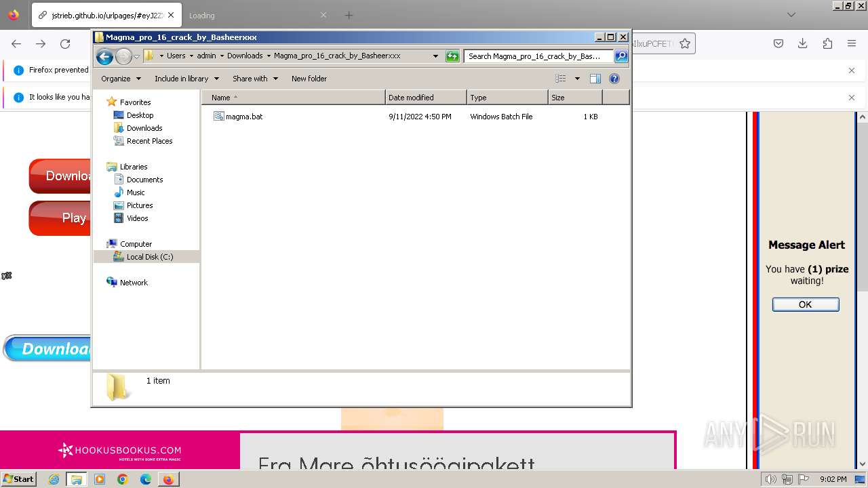Open a new Firefox tab
This screenshot has height=488, width=868.
pos(349,15)
